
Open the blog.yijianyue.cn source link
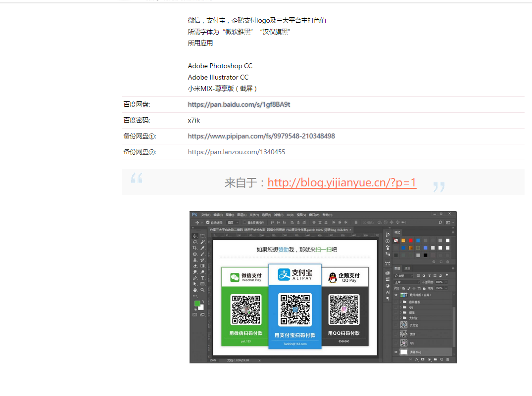[x=341, y=182]
